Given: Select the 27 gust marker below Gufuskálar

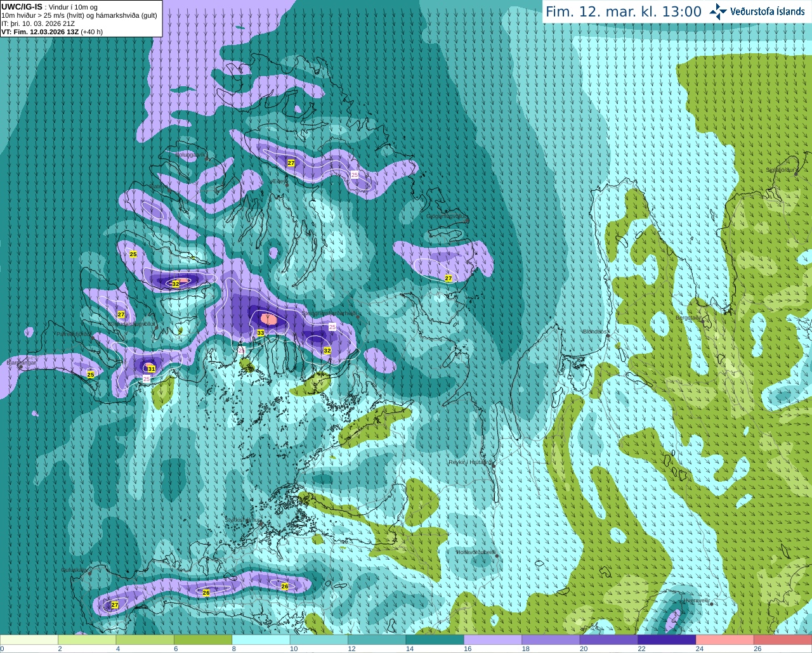Looking at the screenshot, I should pos(115,605).
